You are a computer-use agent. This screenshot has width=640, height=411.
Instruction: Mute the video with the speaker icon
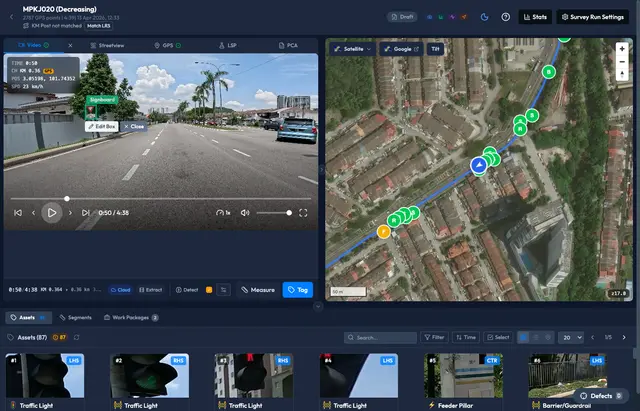pos(245,213)
